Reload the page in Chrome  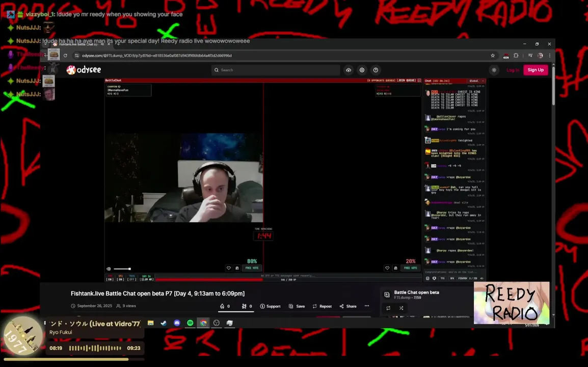click(x=65, y=56)
